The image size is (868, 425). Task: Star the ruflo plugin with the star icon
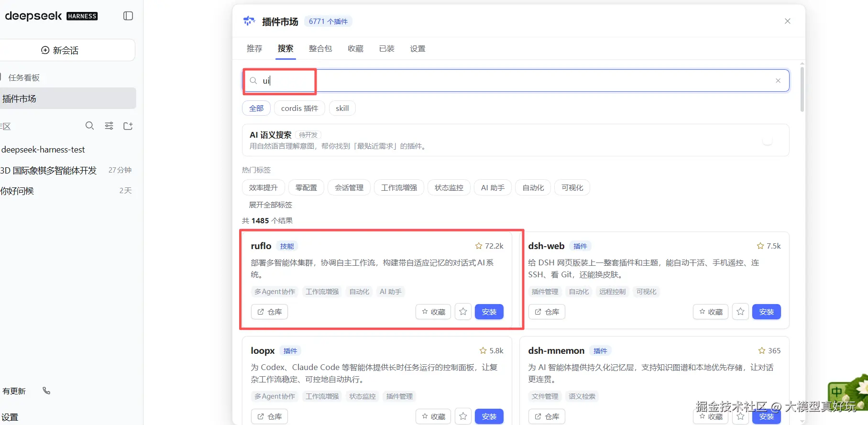(463, 312)
